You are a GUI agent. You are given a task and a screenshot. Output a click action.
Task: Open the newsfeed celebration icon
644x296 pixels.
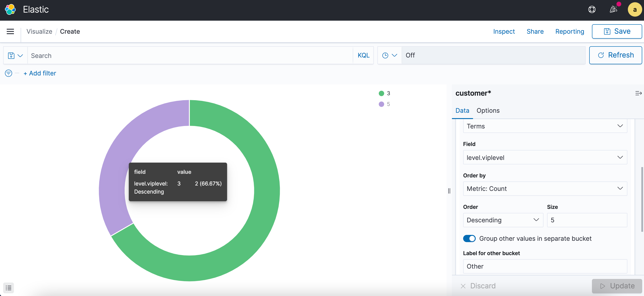pos(613,9)
